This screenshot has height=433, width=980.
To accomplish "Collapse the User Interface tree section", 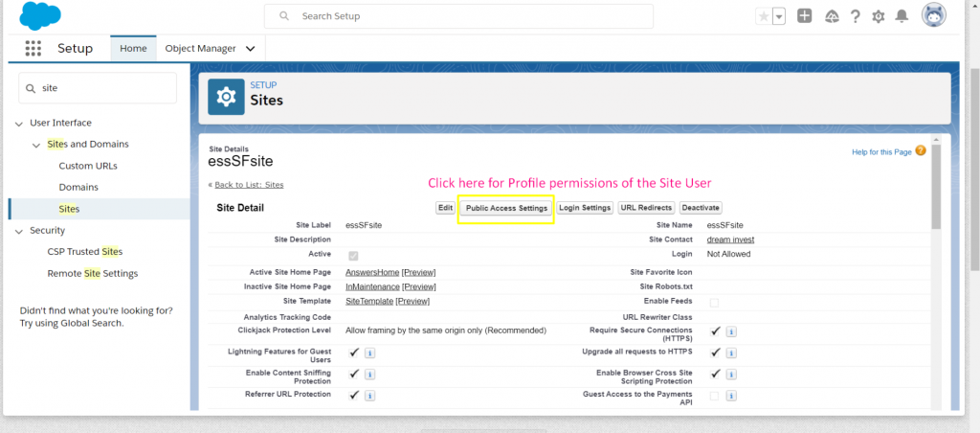I will (x=19, y=123).
